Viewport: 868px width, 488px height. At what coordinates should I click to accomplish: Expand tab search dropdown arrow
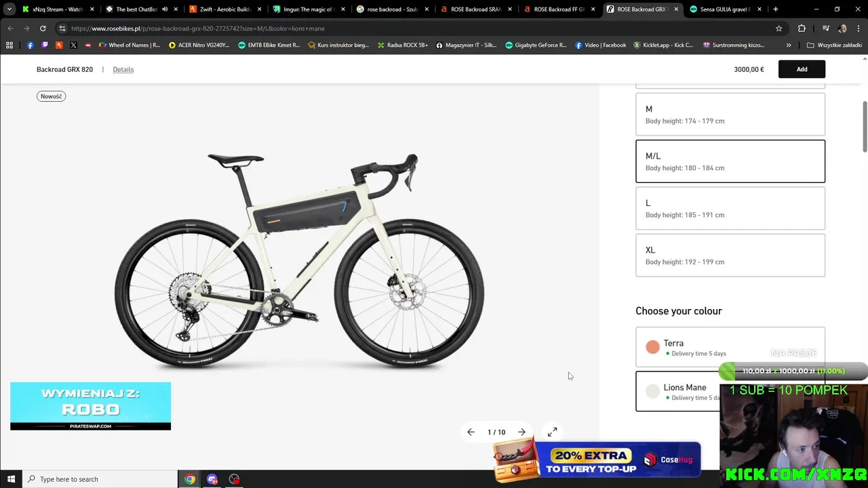click(9, 9)
